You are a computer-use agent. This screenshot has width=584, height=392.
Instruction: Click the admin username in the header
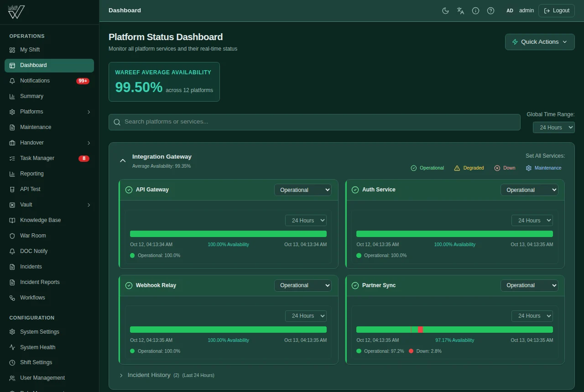coord(527,10)
